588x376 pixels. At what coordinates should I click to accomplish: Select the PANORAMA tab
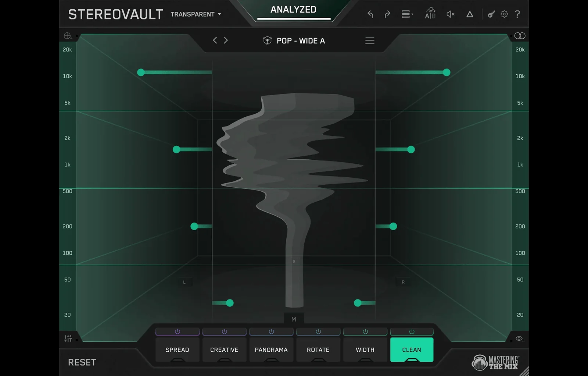point(272,350)
